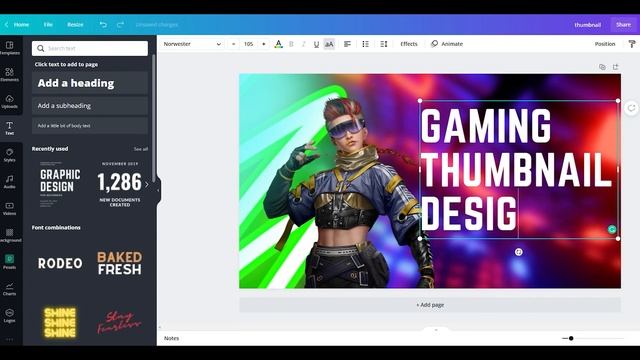The width and height of the screenshot is (640, 360).
Task: Open the File menu
Action: click(48, 24)
